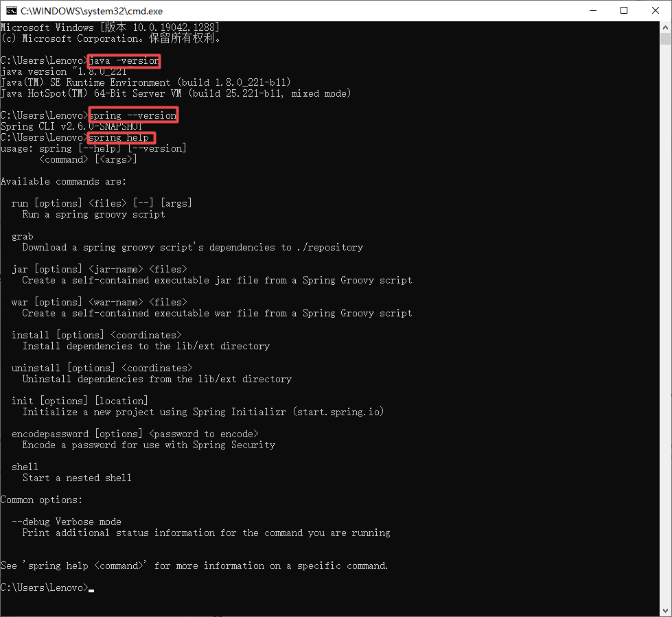The height and width of the screenshot is (617, 672).
Task: Click the 'init [options] [location]' line
Action: click(80, 401)
